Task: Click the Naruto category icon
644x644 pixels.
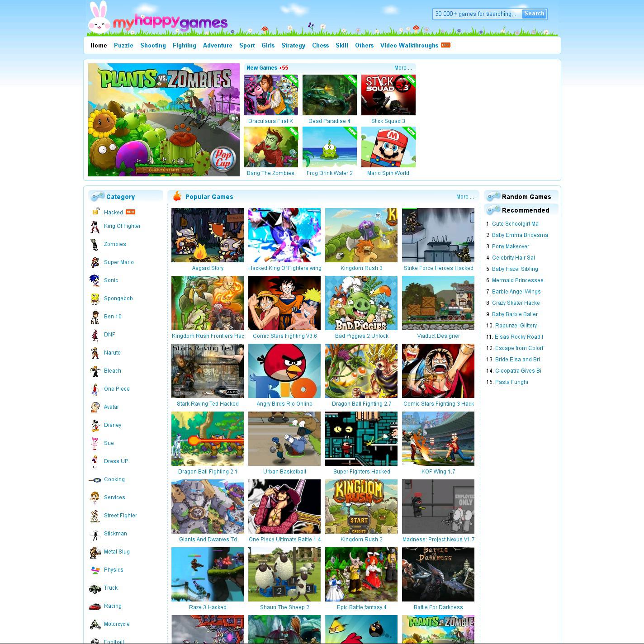Action: [95, 353]
